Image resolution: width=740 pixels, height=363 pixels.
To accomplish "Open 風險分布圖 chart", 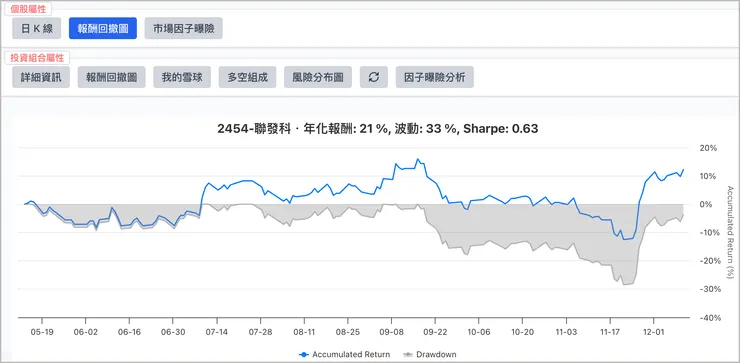I will (318, 77).
